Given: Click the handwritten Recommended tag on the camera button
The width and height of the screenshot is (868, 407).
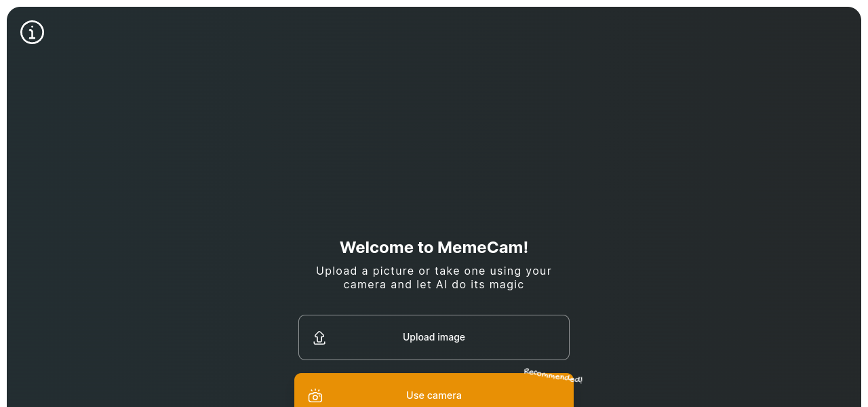Looking at the screenshot, I should point(553,375).
